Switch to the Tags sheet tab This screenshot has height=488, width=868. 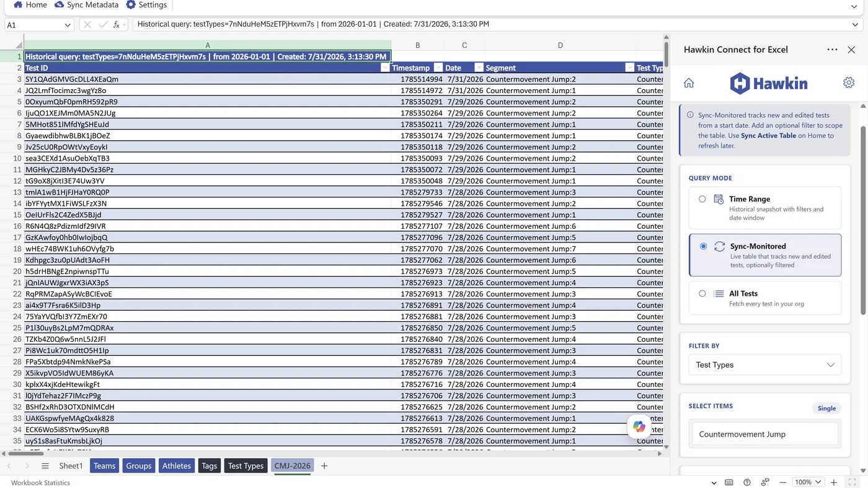coord(210,466)
